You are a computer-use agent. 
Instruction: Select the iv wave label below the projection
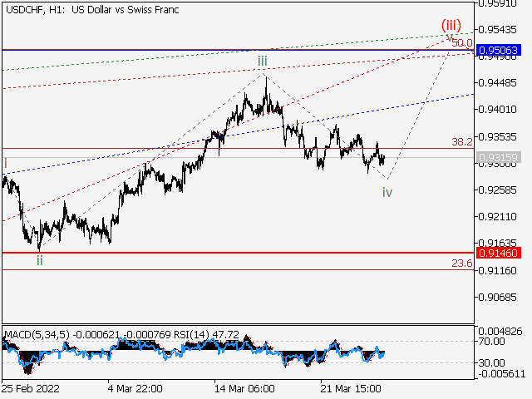click(387, 193)
